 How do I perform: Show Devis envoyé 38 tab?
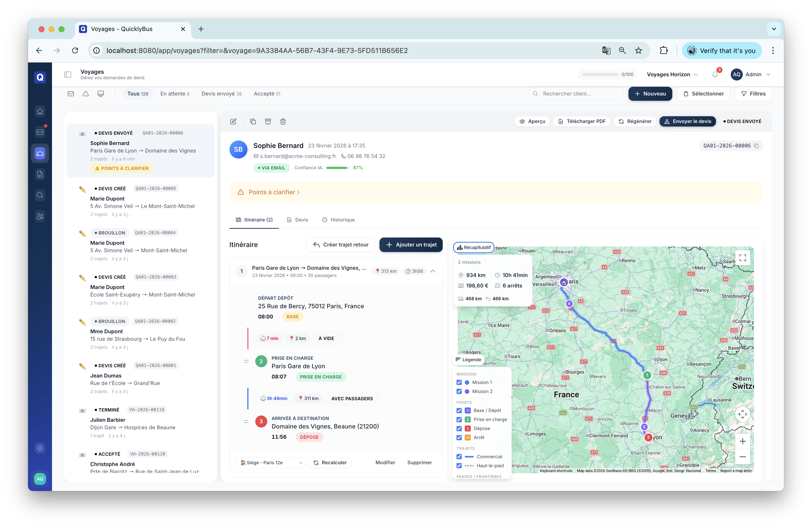[x=221, y=94]
